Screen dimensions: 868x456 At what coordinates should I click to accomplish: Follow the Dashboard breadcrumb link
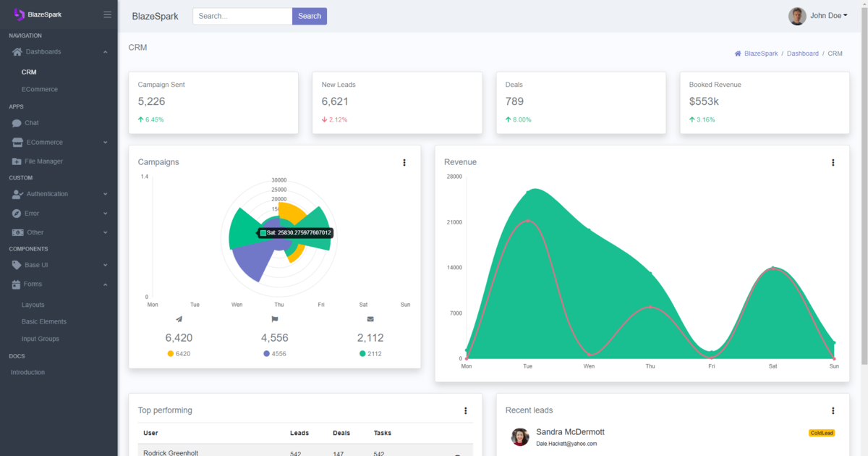pos(803,54)
